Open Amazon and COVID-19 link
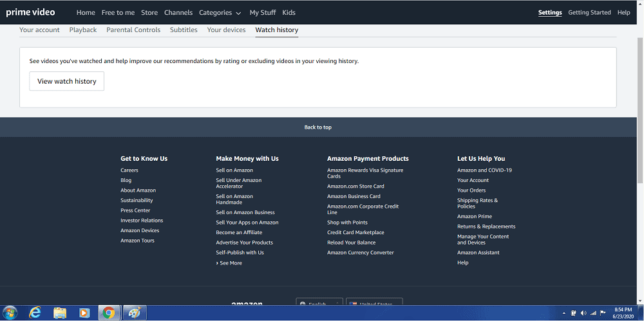The height and width of the screenshot is (321, 644). tap(485, 170)
